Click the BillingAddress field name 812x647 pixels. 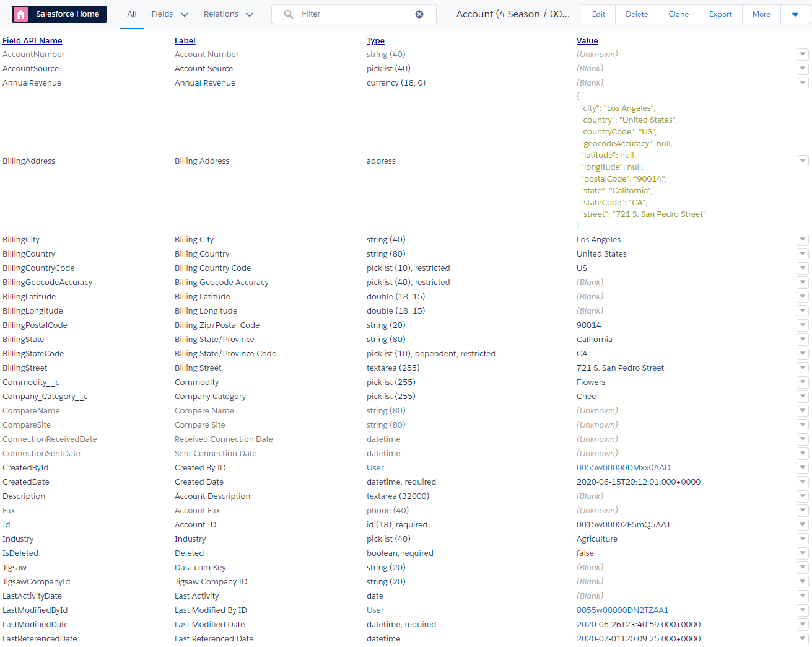(x=28, y=161)
